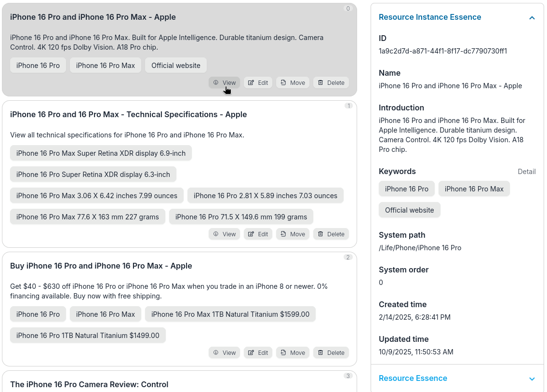Image resolution: width=547 pixels, height=392 pixels.
Task: Click Edit icon on first Apple resource card
Action: tap(251, 82)
